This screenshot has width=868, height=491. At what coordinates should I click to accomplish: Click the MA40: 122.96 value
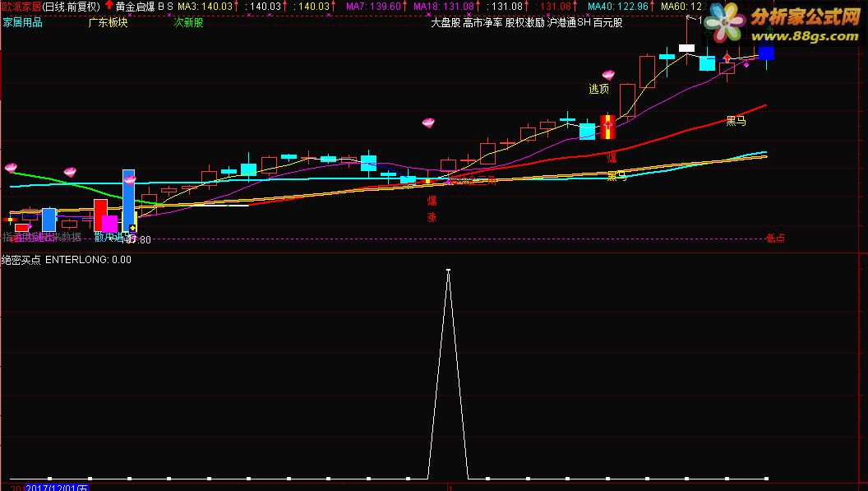(618, 7)
